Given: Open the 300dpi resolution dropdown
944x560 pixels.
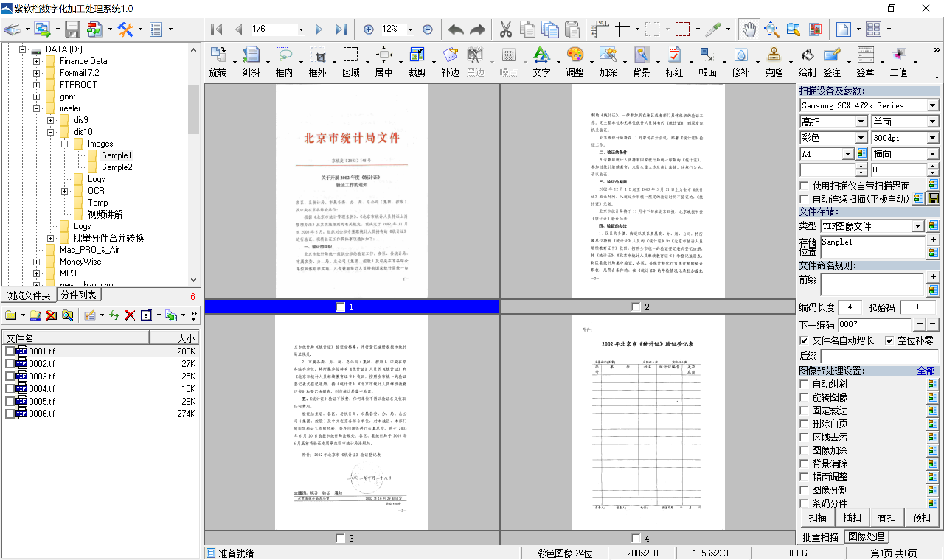Looking at the screenshot, I should (932, 138).
